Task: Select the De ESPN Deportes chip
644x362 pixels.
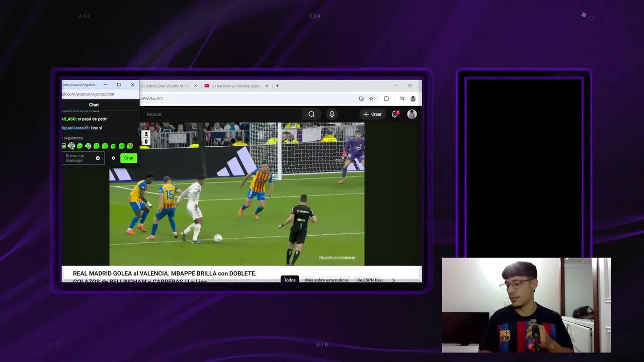Action: pyautogui.click(x=371, y=280)
